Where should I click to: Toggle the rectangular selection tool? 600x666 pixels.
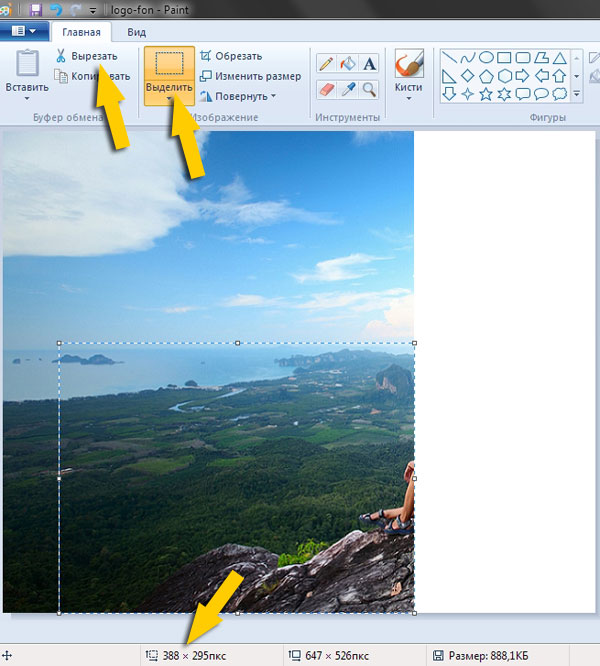169,64
